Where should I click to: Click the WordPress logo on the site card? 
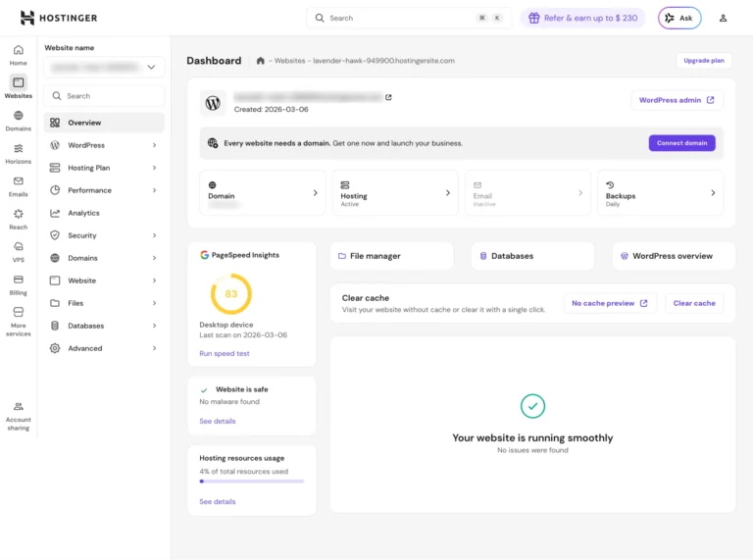pos(213,103)
